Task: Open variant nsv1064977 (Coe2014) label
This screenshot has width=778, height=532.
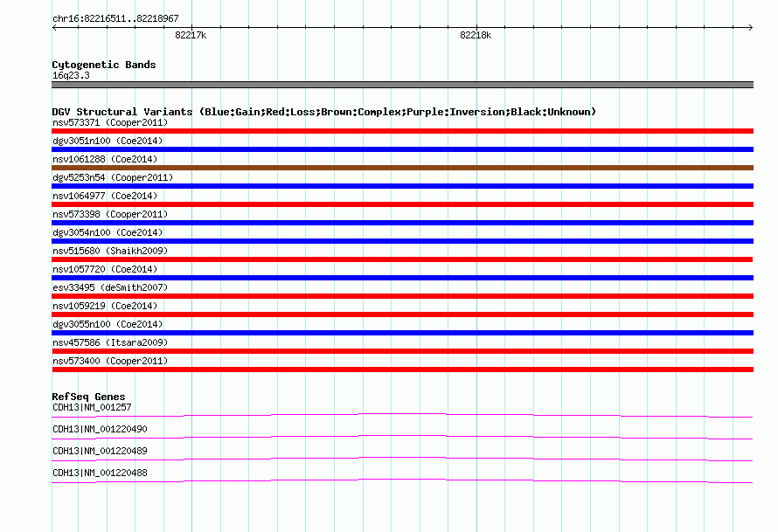Action: [105, 196]
